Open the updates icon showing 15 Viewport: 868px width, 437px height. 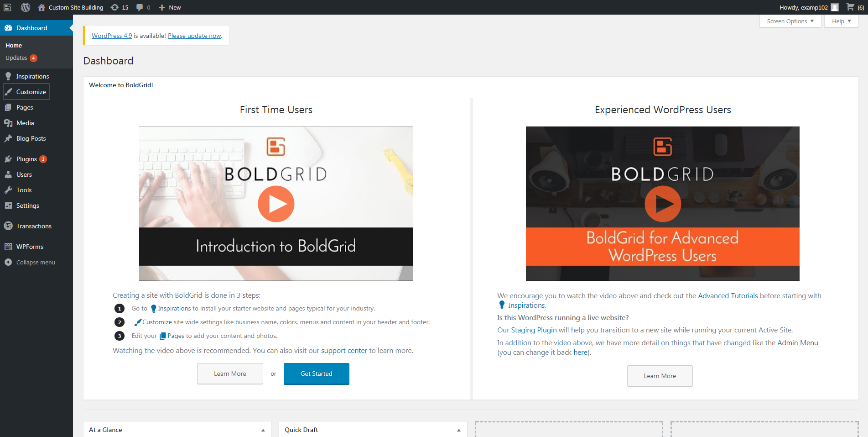click(x=115, y=7)
